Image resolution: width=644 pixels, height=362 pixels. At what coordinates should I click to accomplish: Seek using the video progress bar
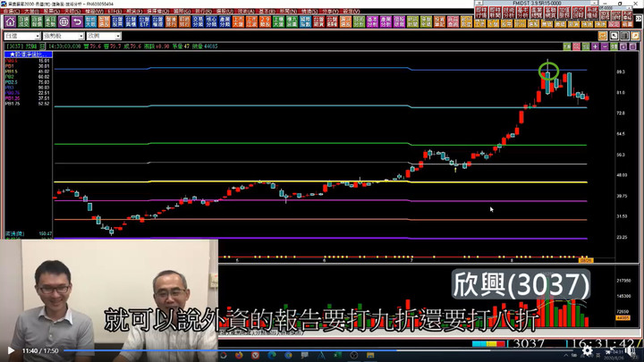coord(317,351)
